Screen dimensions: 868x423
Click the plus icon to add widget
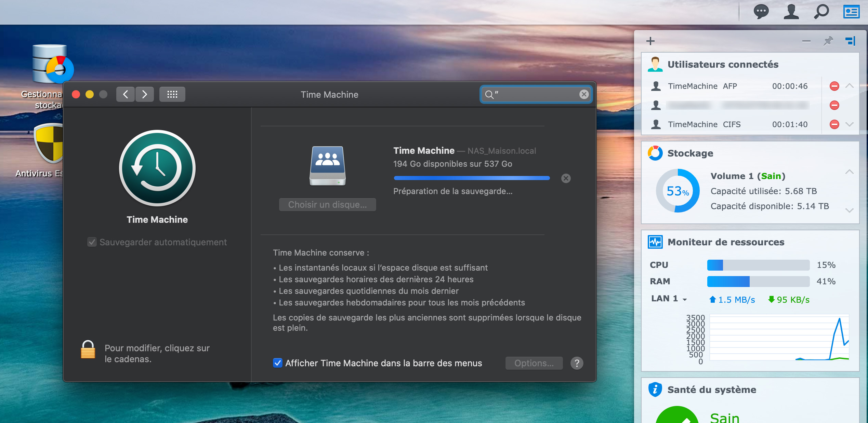[x=650, y=41]
